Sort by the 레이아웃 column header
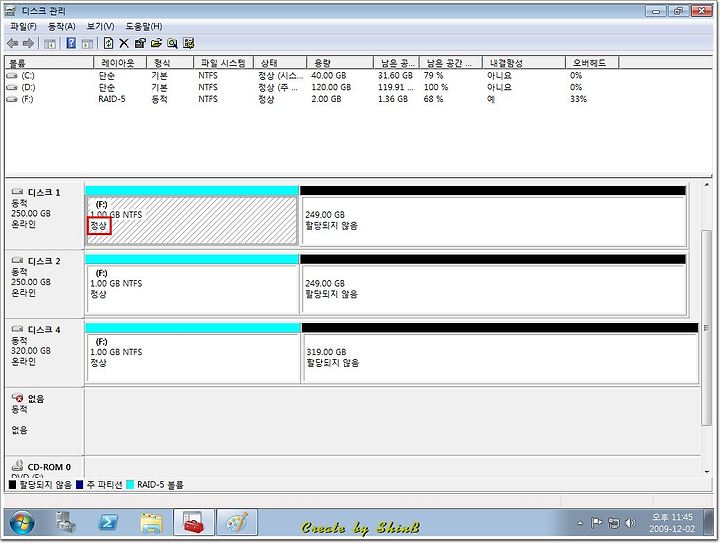This screenshot has height=543, width=720. 120,63
